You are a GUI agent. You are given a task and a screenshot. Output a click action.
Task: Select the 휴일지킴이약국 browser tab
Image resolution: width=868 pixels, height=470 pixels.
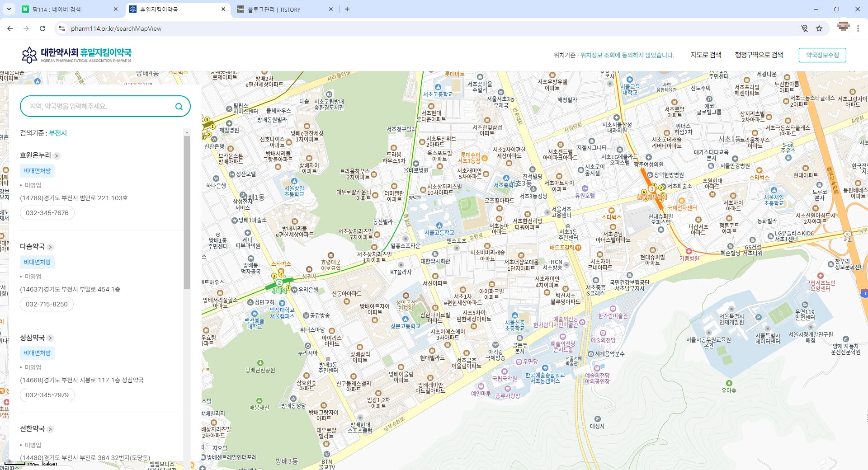click(178, 9)
